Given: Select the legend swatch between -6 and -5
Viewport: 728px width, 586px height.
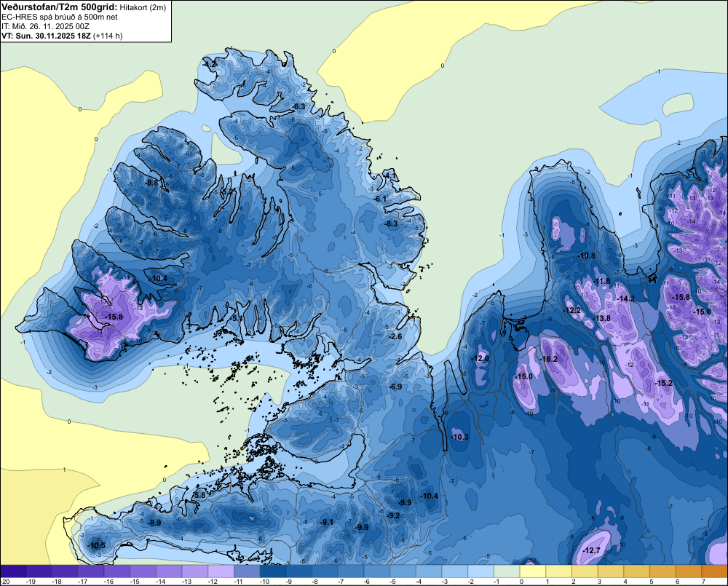Looking at the screenshot, I should pyautogui.click(x=377, y=571).
